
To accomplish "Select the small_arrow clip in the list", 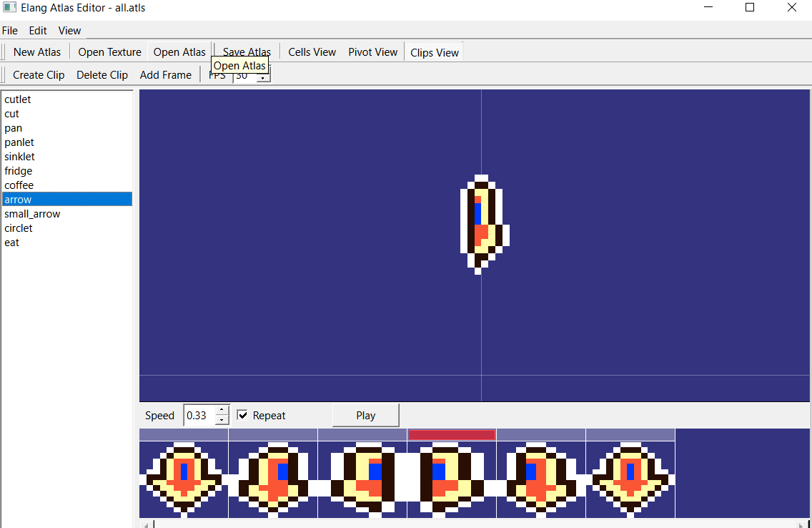I will (x=67, y=213).
